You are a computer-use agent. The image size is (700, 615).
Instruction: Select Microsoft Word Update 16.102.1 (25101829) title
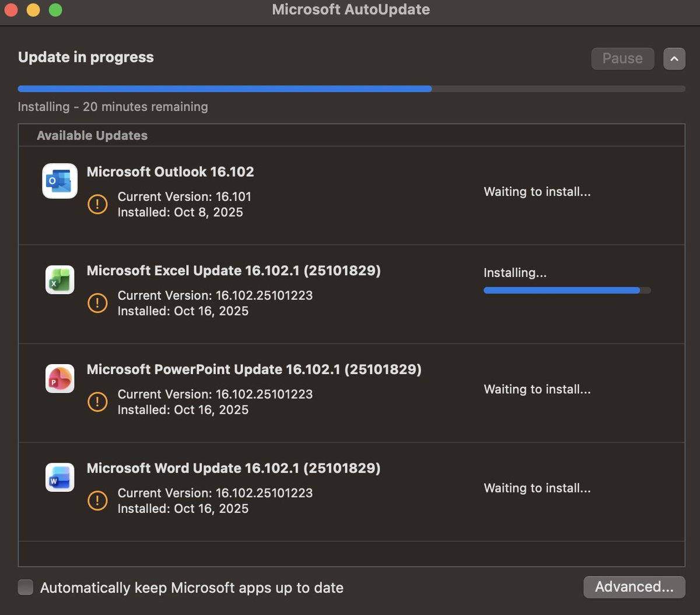coord(234,468)
